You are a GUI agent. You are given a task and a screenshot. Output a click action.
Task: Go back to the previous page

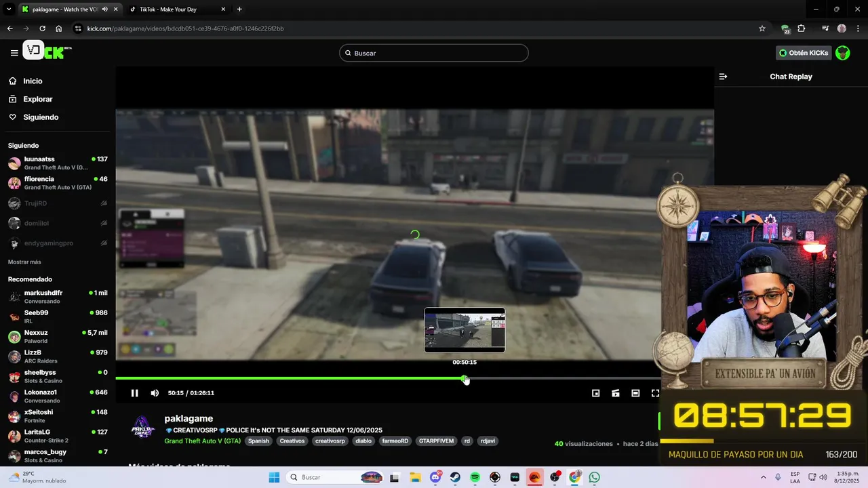(x=9, y=28)
